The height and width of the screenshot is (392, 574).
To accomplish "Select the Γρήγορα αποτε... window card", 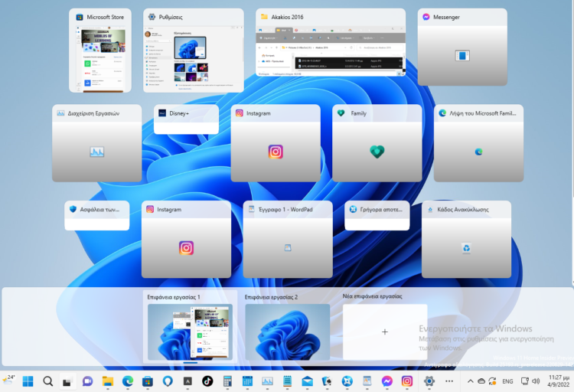I will coord(377,215).
